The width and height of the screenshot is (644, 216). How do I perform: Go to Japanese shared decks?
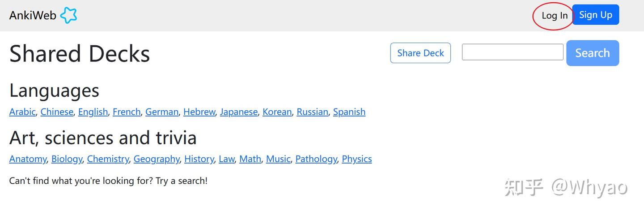tap(239, 112)
